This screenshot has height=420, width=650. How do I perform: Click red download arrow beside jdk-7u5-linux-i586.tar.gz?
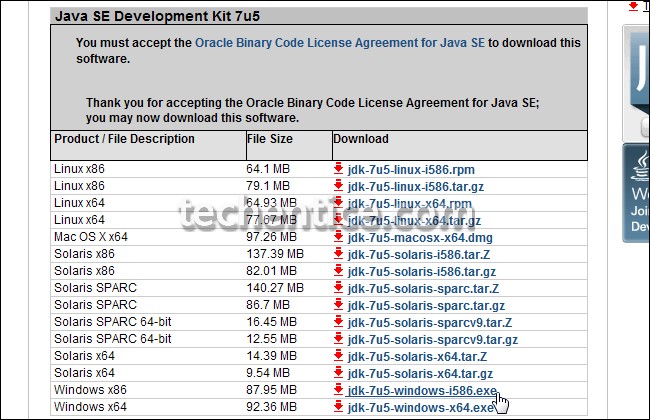pyautogui.click(x=338, y=185)
